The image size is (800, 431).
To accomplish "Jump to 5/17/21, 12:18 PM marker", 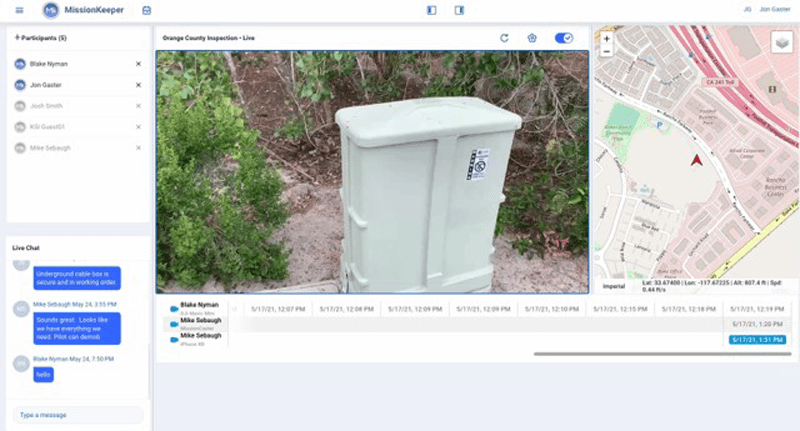I will [689, 309].
